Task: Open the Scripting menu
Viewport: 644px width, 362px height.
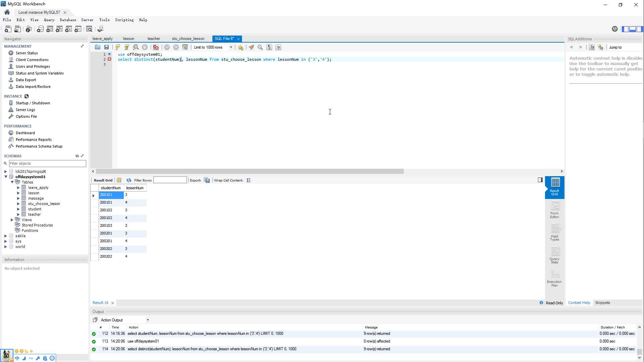Action: 124,20
